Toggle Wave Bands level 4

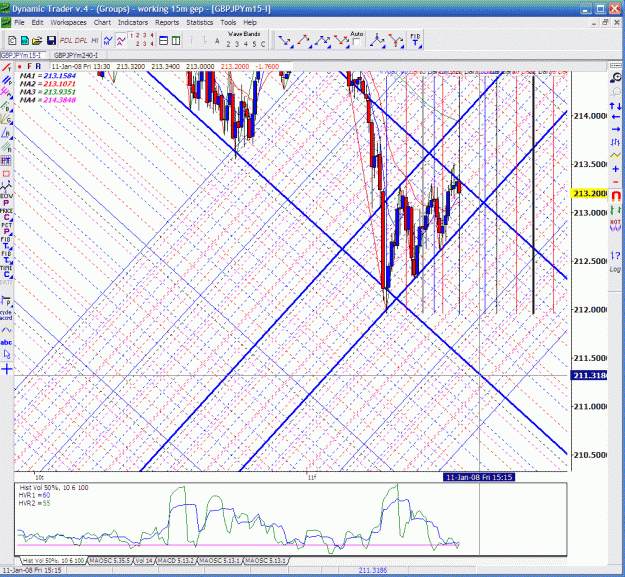click(246, 44)
